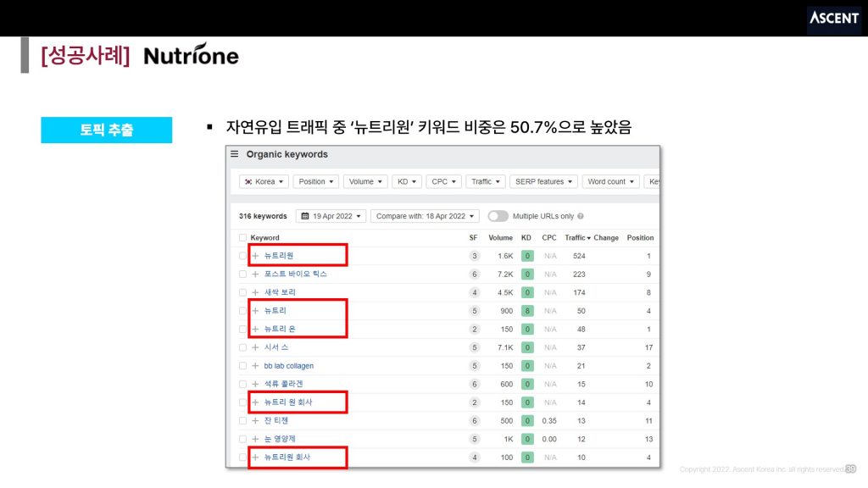868x488 pixels.
Task: Tick the select-all checkbox beside Keyword header
Action: (242, 238)
